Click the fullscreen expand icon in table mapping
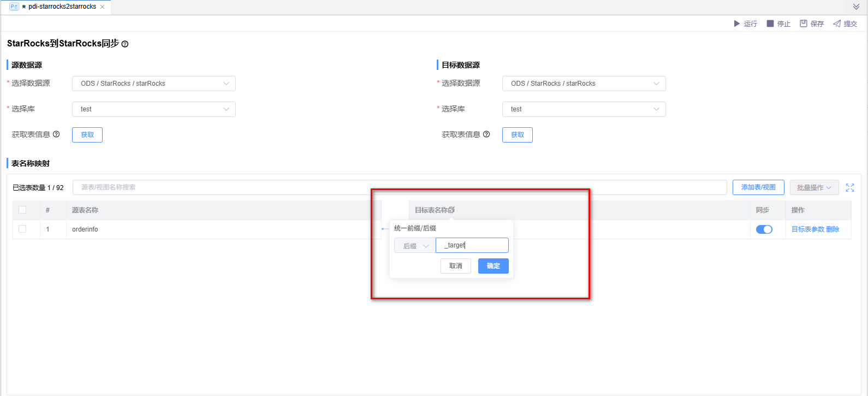868x396 pixels. 850,187
